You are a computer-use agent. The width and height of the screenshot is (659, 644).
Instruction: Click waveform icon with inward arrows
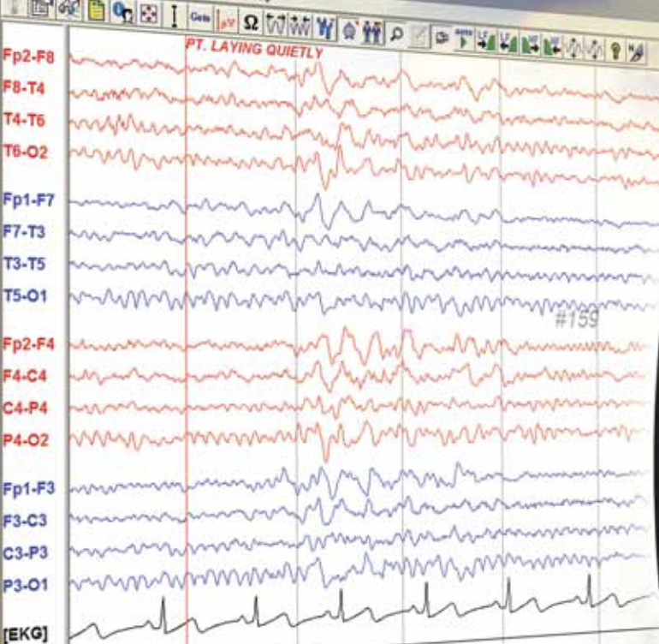tap(300, 27)
